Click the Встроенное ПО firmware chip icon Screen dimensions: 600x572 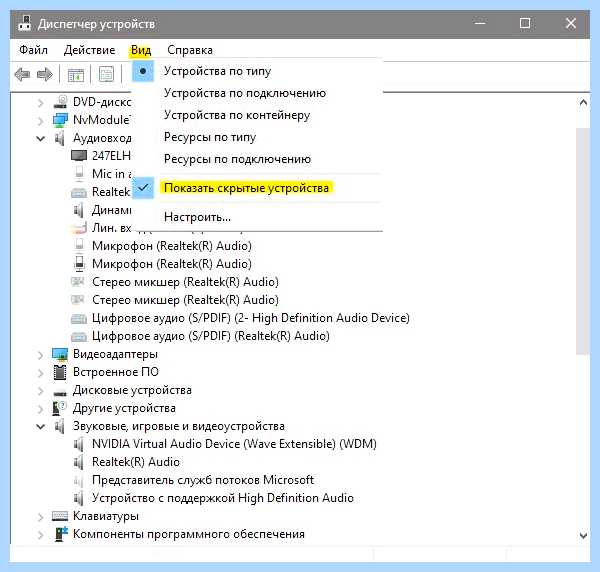pos(60,372)
